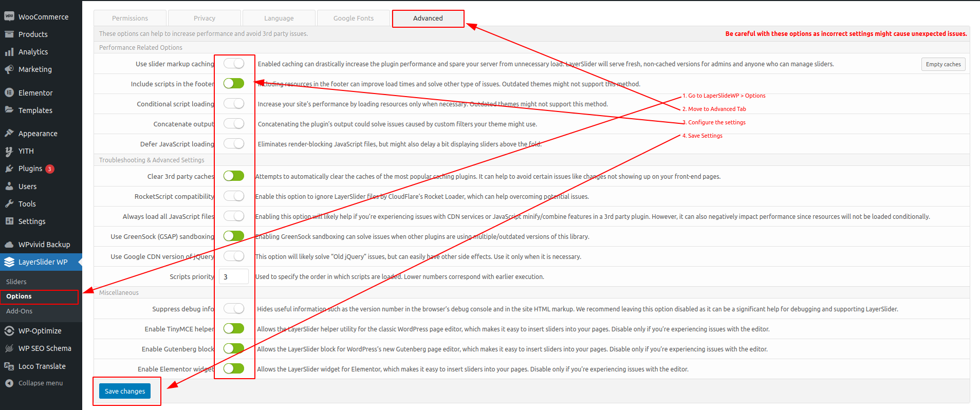Click the Analytics bar chart icon

[9, 52]
